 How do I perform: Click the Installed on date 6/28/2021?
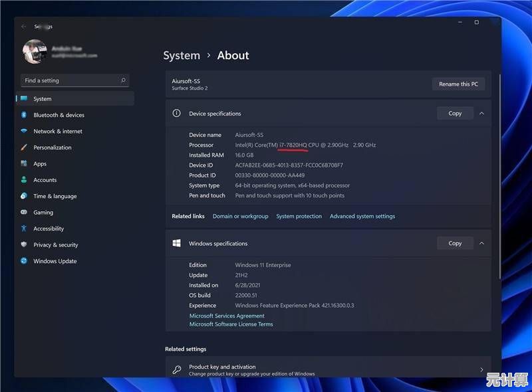coord(247,285)
